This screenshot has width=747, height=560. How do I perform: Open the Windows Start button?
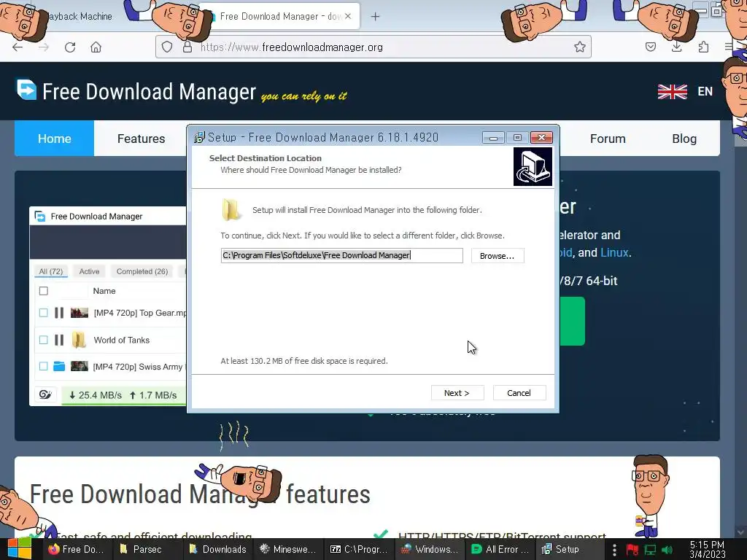(19, 549)
